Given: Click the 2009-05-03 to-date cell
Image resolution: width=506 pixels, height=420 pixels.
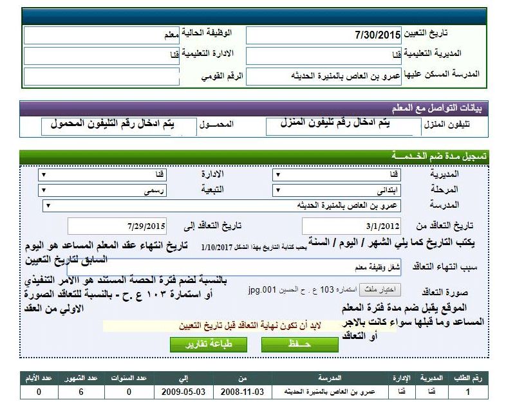Looking at the screenshot, I should (183, 392).
